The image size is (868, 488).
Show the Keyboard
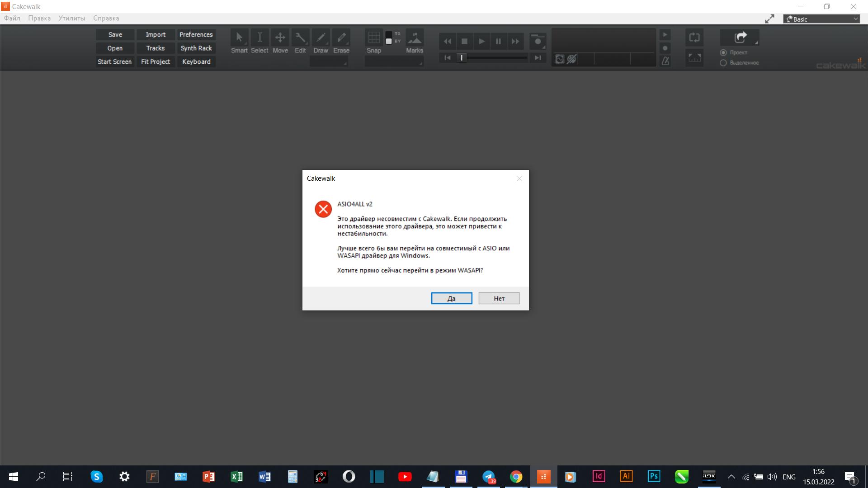[x=196, y=62]
